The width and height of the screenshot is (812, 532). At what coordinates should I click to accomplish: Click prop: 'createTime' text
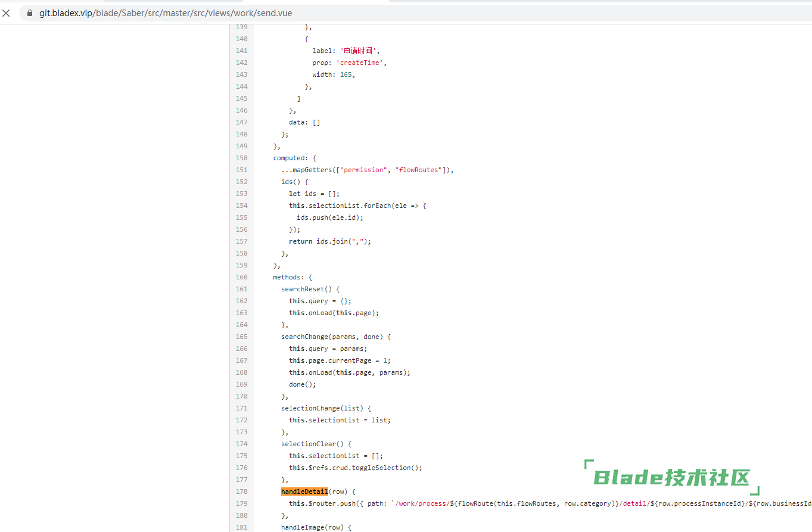click(350, 63)
